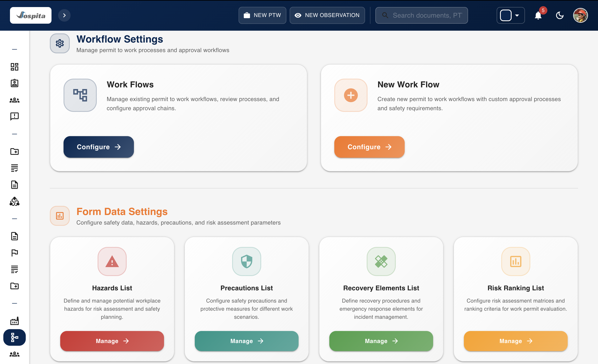Image resolution: width=598 pixels, height=364 pixels.
Task: Open the rounded square dropdown in header
Action: 506,16
